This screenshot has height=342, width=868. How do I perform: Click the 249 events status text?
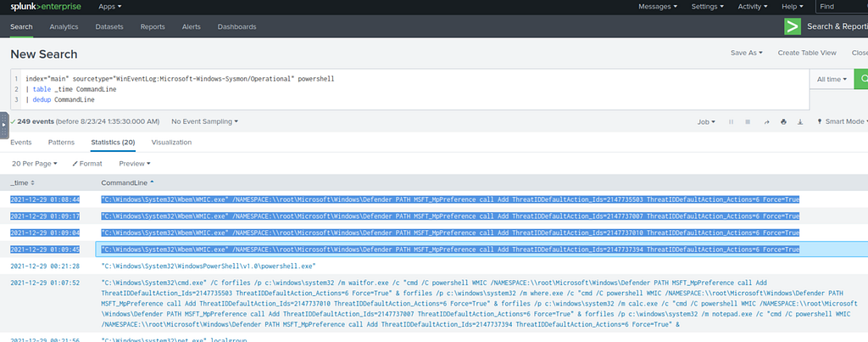[85, 121]
